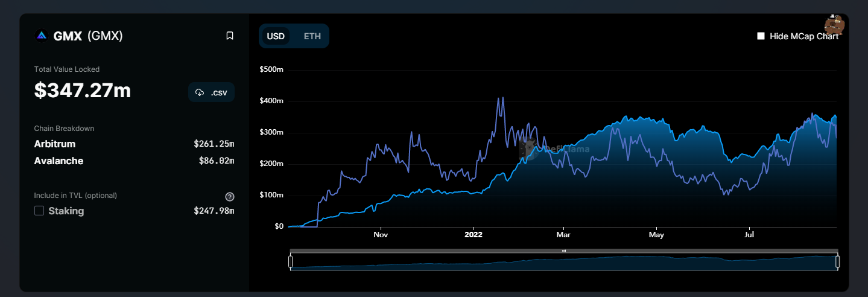868x297 pixels.
Task: Enable the Staking checkbox
Action: pos(39,211)
